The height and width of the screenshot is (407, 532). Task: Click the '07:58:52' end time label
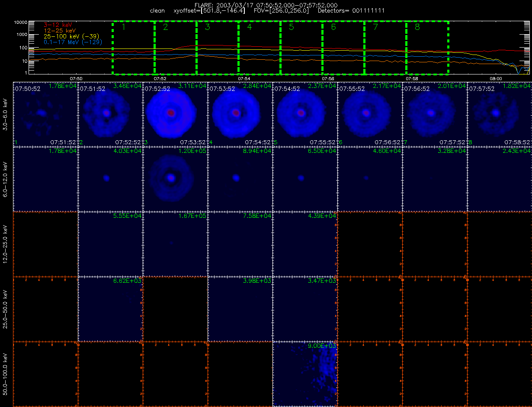pyautogui.click(x=517, y=142)
